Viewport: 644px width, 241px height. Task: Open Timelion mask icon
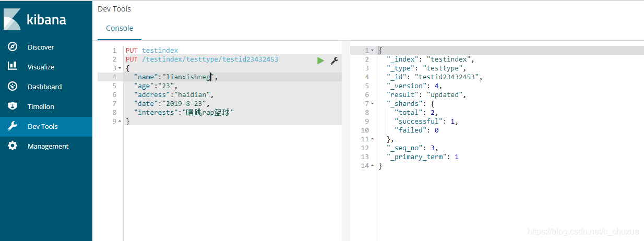pos(13,106)
